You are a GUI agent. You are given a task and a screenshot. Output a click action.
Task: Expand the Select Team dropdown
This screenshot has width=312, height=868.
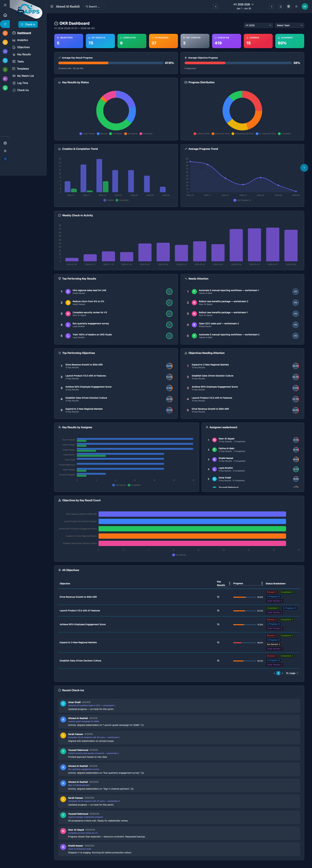point(289,25)
